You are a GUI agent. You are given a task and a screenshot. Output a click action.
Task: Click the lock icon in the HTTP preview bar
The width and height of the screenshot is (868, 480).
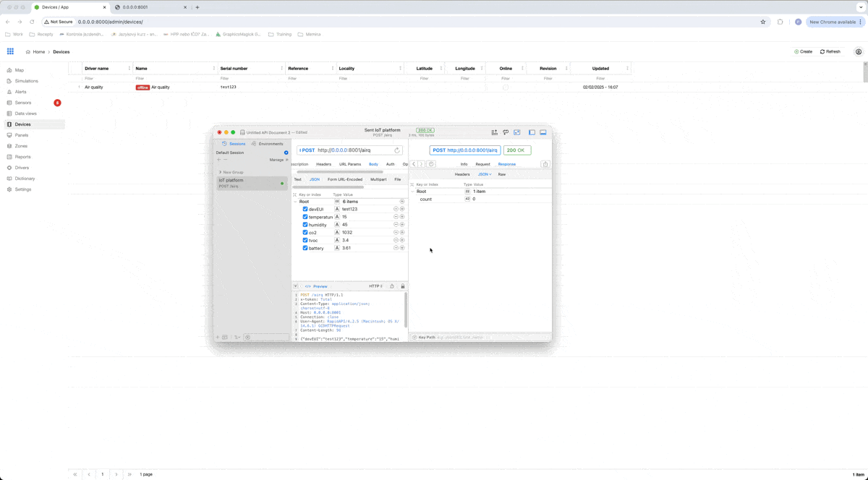[x=403, y=286]
